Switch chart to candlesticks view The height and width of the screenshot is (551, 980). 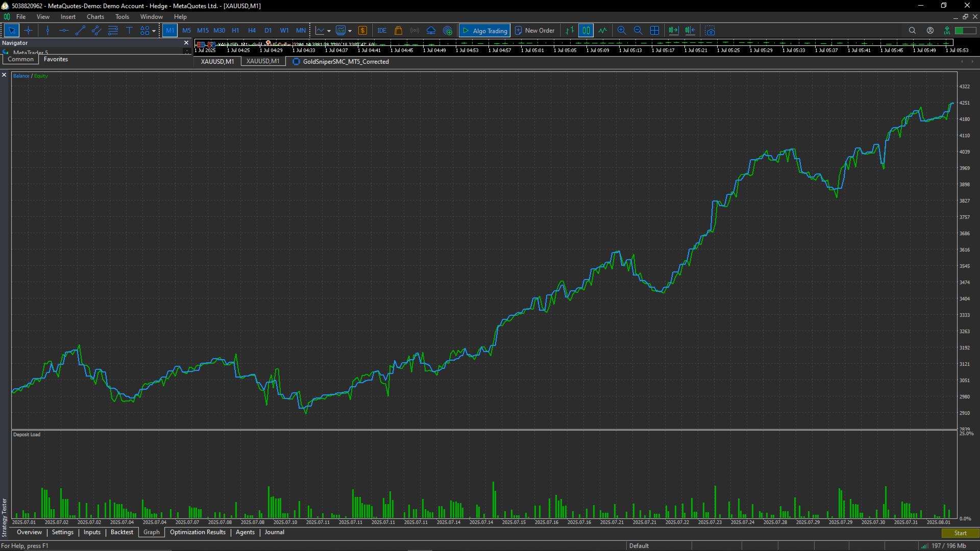586,31
